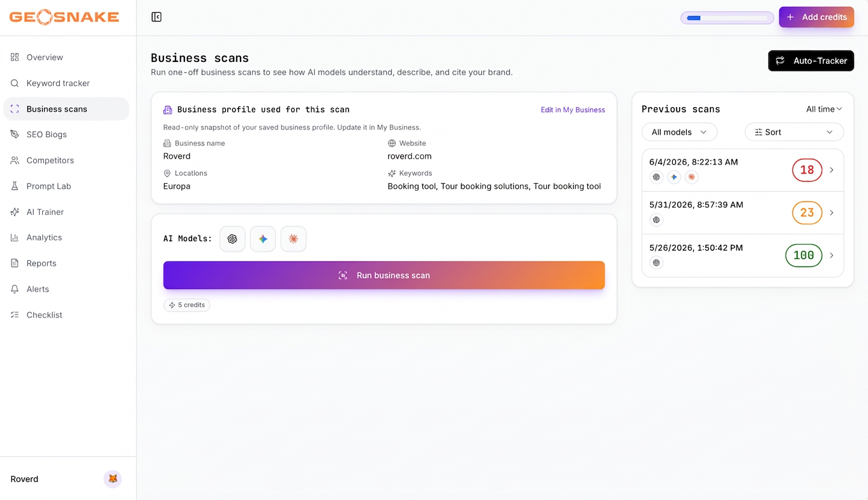The image size is (868, 500).
Task: Toggle the ChatGPT AI model
Action: pyautogui.click(x=232, y=239)
